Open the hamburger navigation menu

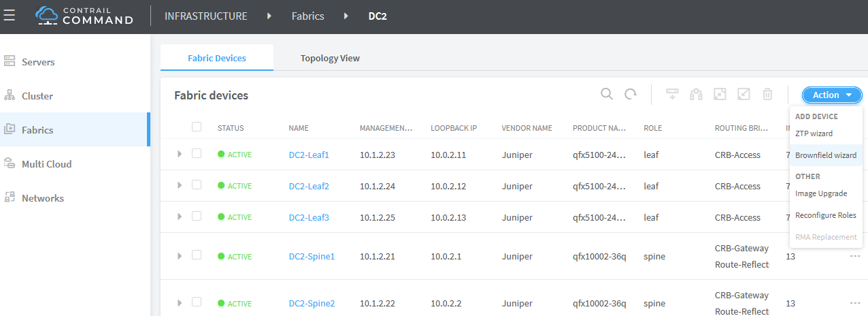10,16
